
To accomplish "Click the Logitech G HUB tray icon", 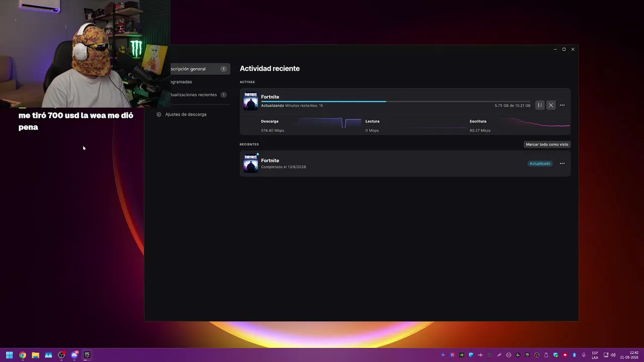I will (518, 355).
